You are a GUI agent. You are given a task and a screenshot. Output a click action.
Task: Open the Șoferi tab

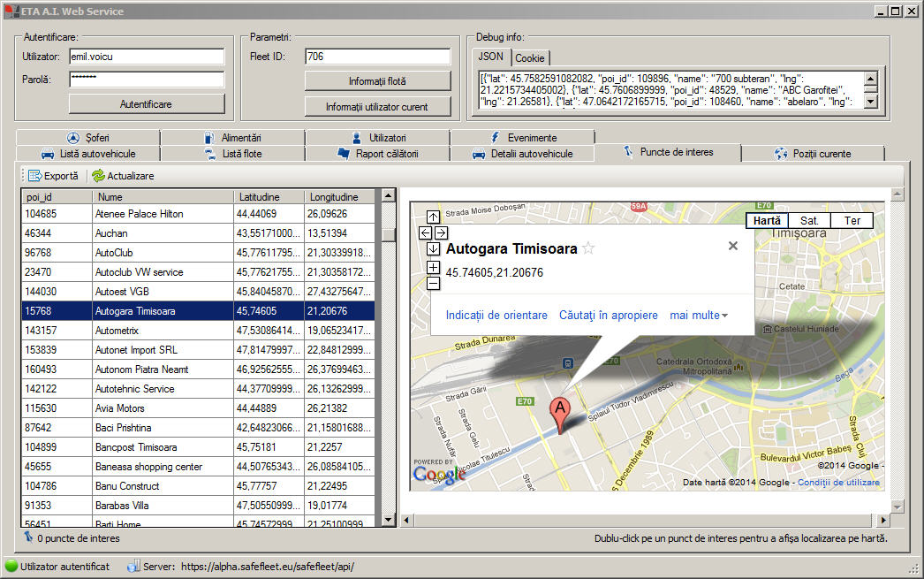pos(87,137)
